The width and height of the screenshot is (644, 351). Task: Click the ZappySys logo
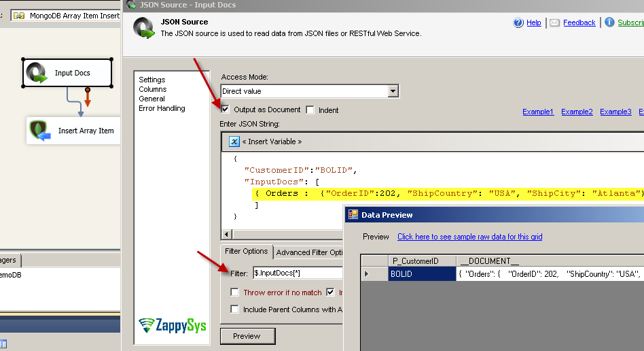pos(173,325)
